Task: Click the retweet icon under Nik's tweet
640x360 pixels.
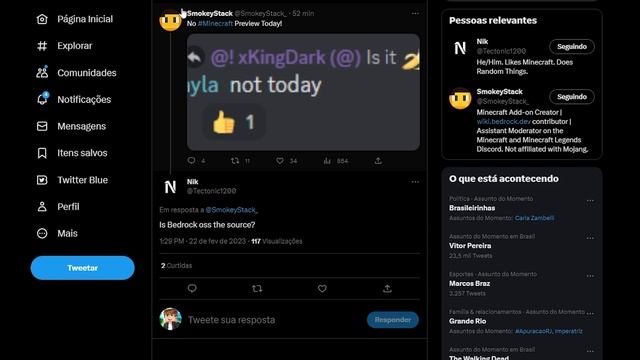Action: point(257,289)
